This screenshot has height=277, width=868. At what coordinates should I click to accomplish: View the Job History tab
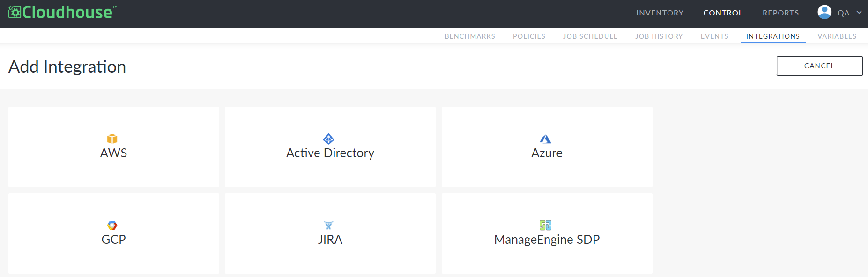[659, 36]
